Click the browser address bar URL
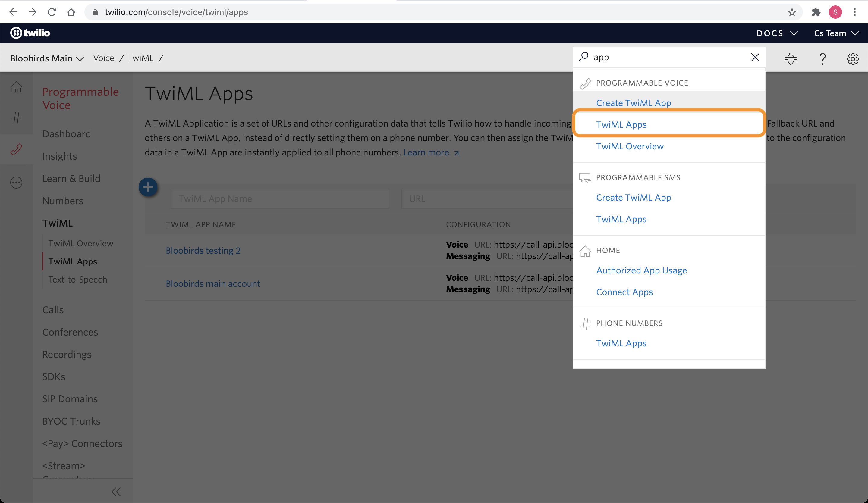The width and height of the screenshot is (868, 503). tap(176, 12)
